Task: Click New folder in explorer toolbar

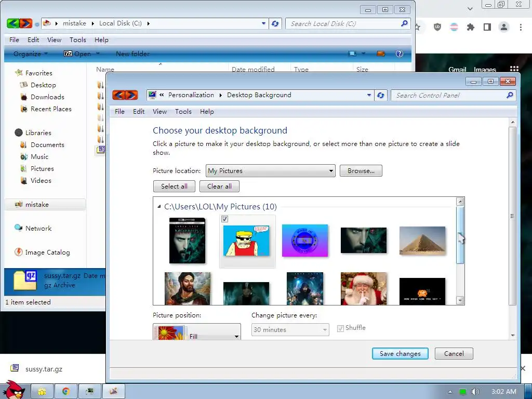Action: (132, 54)
